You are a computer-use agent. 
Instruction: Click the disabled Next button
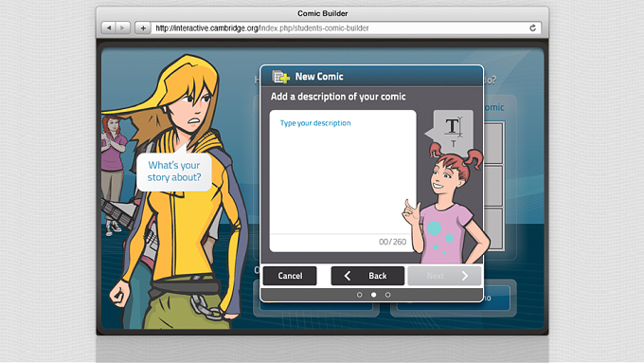coord(444,276)
